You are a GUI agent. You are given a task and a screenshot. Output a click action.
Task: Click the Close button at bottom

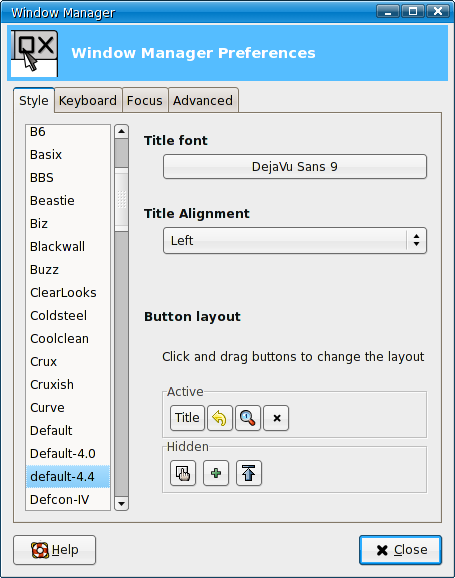pyautogui.click(x=400, y=550)
